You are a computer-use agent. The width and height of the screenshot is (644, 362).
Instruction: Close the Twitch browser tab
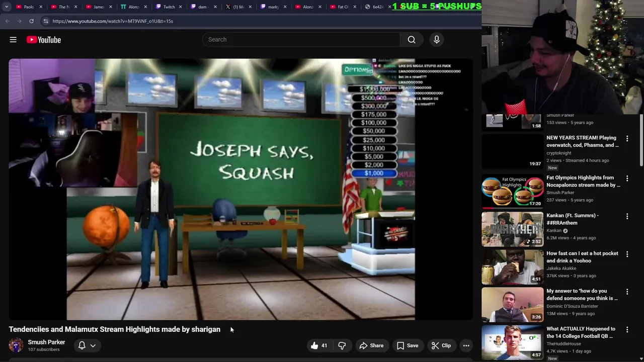tap(181, 7)
